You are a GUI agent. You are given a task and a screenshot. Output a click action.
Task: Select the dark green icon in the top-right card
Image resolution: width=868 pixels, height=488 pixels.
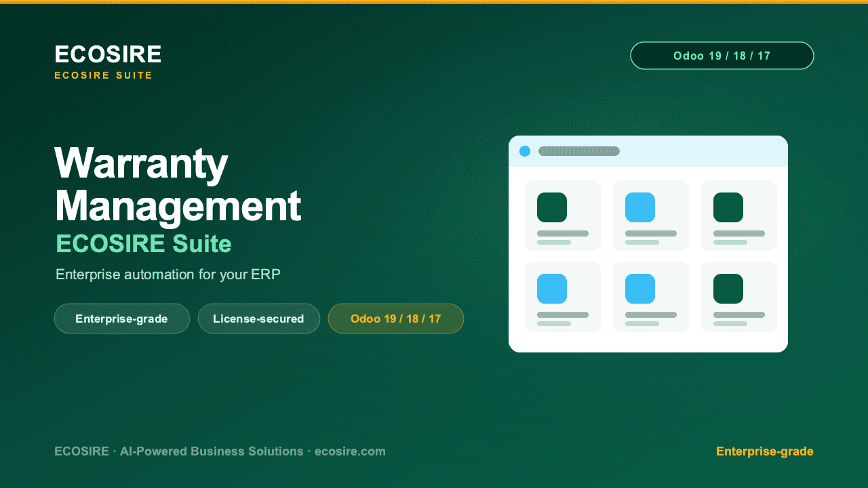coord(728,207)
